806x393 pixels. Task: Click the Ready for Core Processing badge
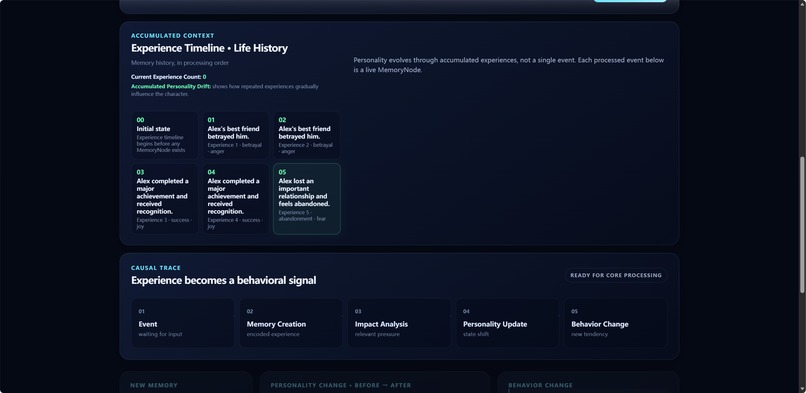pos(616,275)
